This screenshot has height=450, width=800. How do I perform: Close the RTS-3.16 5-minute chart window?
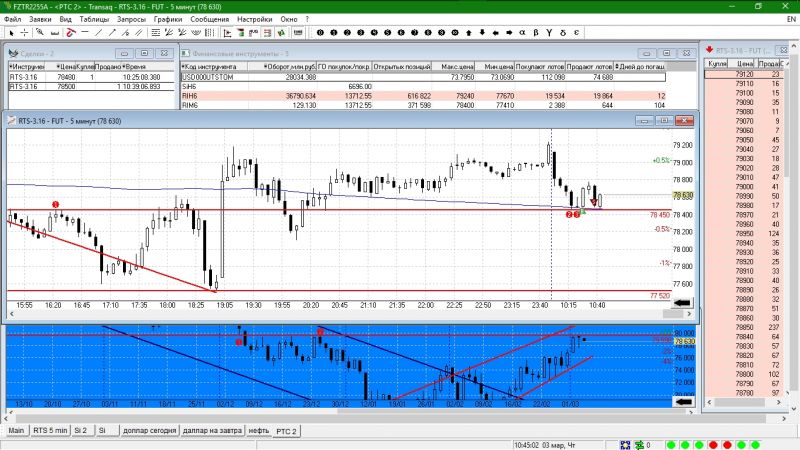click(684, 120)
